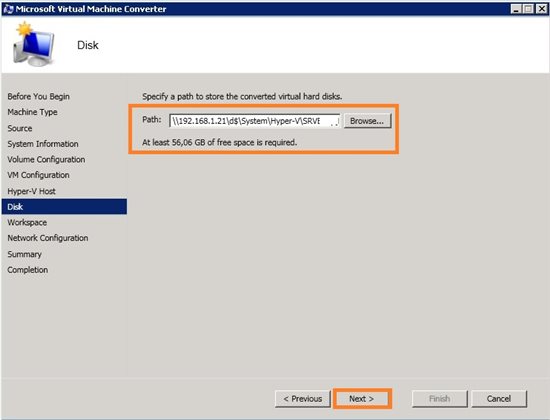Jump to the Source step
The width and height of the screenshot is (550, 420).
pyautogui.click(x=20, y=128)
